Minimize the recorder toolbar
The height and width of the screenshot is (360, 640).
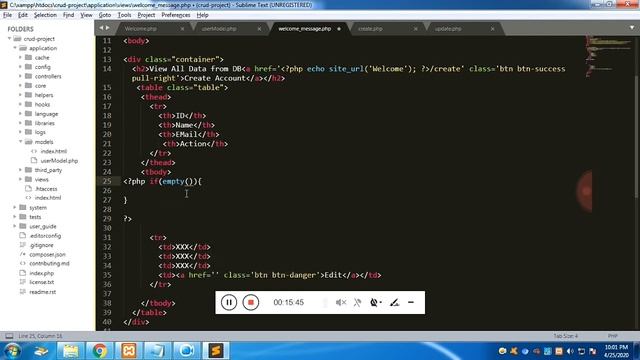(411, 302)
